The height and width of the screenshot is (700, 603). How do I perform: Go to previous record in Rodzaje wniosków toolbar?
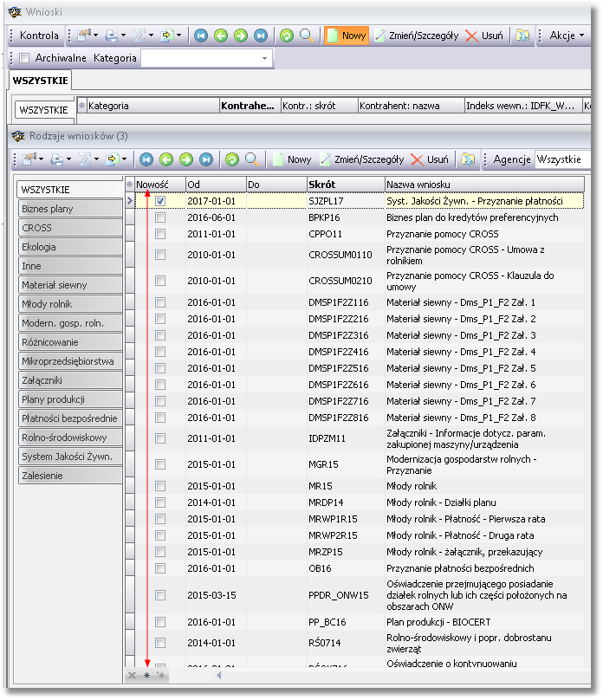[x=166, y=159]
